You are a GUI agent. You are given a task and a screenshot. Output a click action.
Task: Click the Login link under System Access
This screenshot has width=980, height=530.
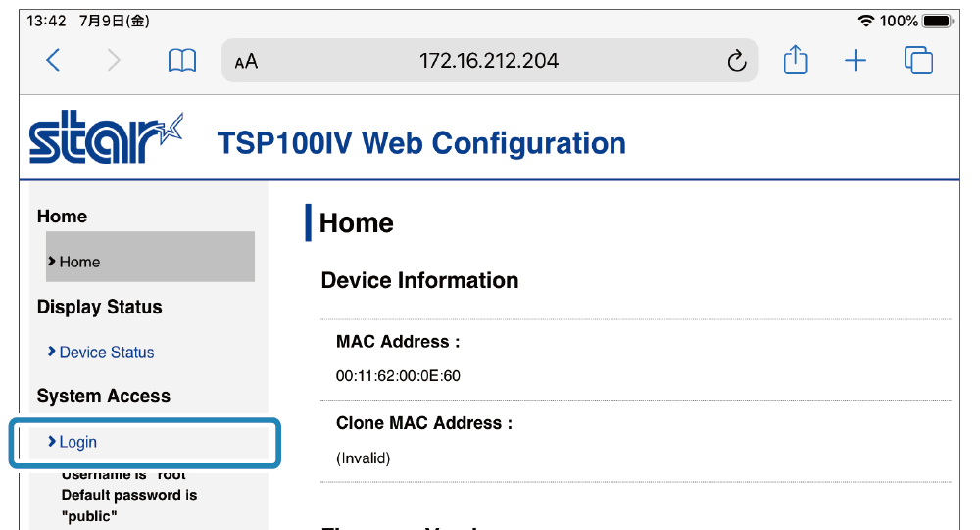point(78,442)
